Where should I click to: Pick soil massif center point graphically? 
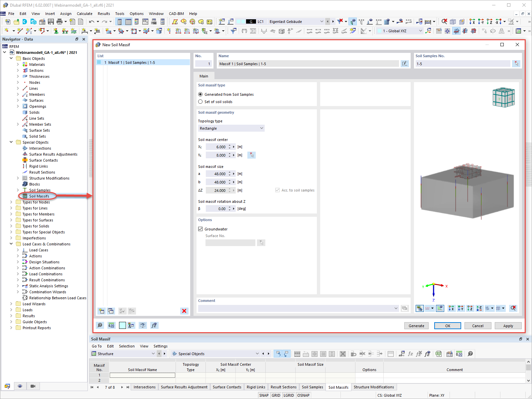(252, 155)
